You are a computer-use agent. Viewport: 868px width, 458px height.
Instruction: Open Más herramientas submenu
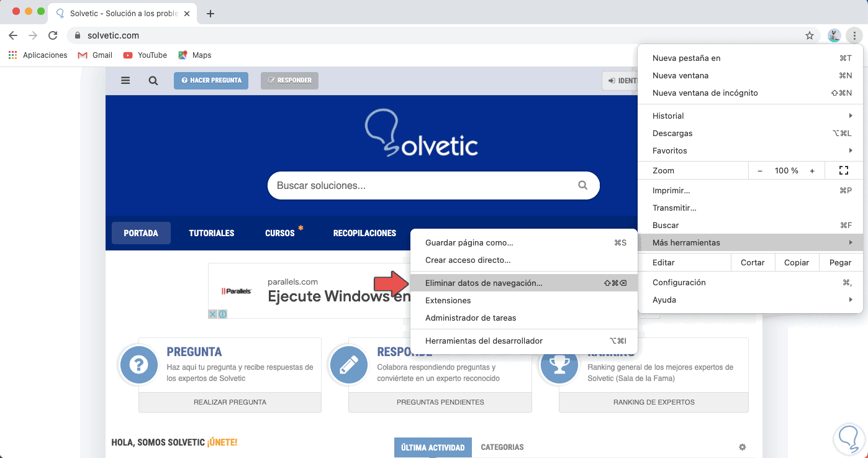click(x=750, y=242)
